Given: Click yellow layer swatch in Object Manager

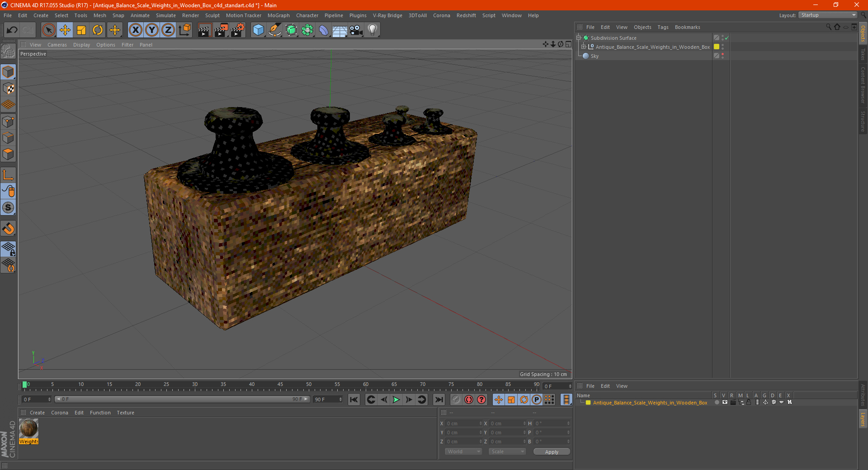Looking at the screenshot, I should click(x=717, y=47).
